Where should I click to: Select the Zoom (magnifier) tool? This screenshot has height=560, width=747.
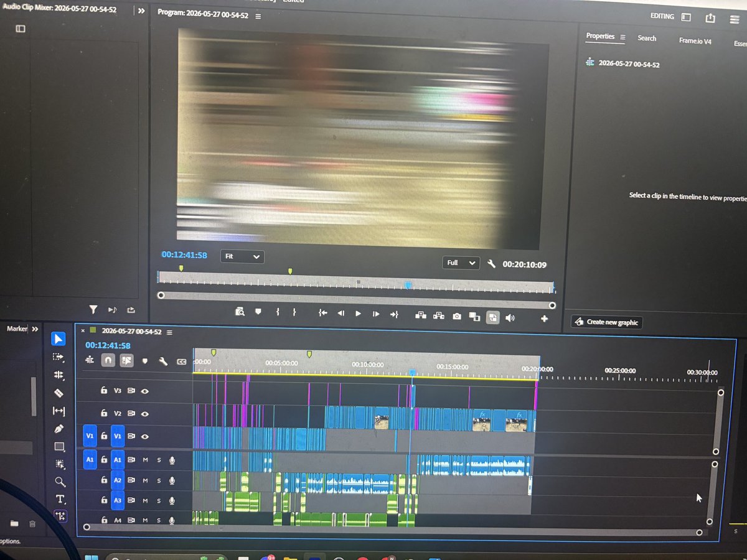click(60, 482)
